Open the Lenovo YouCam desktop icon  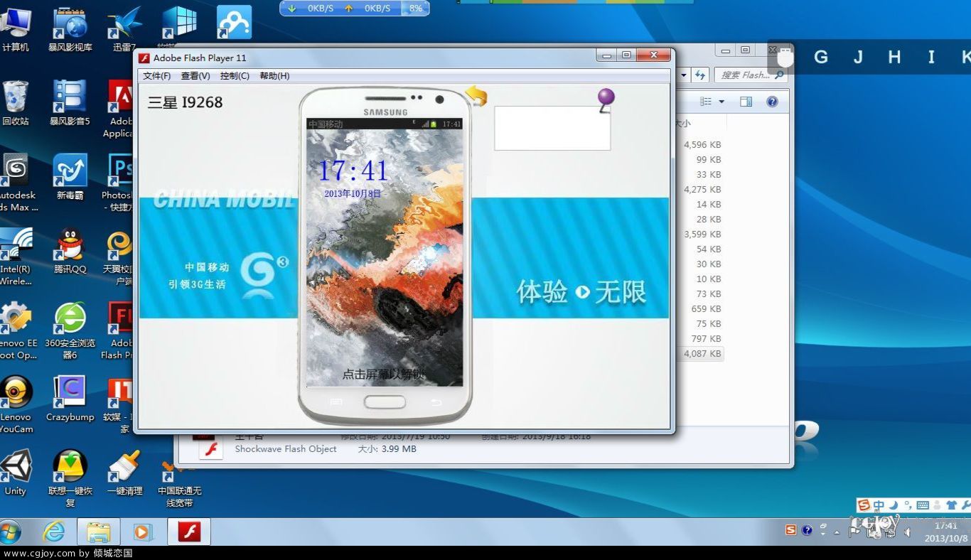(x=16, y=404)
